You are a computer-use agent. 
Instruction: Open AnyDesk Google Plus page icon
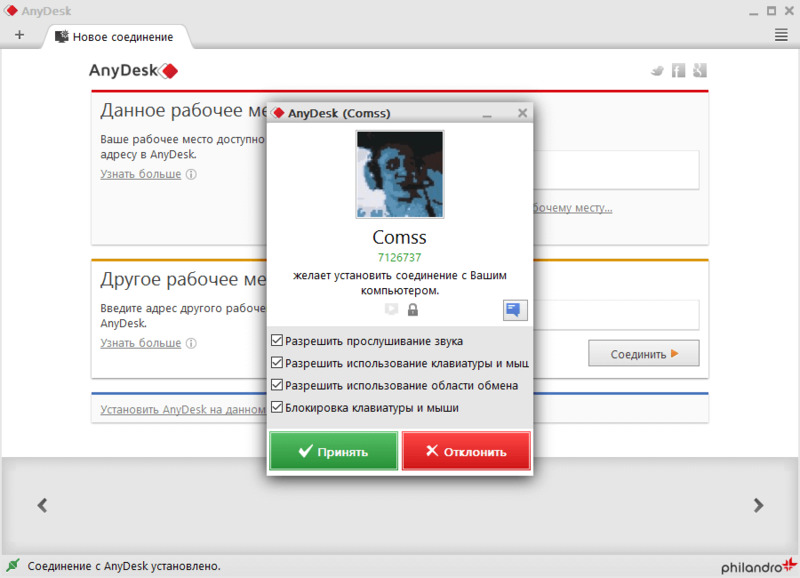699,70
